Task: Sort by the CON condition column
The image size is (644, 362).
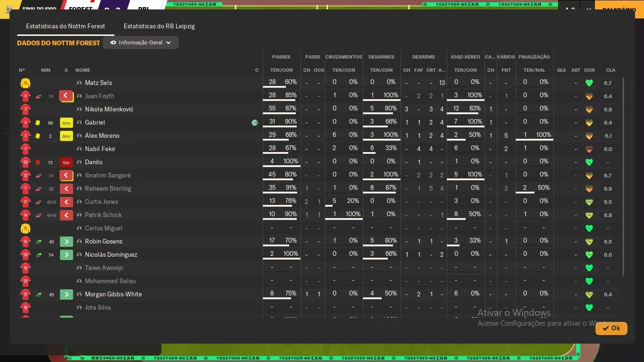Action: pos(589,70)
